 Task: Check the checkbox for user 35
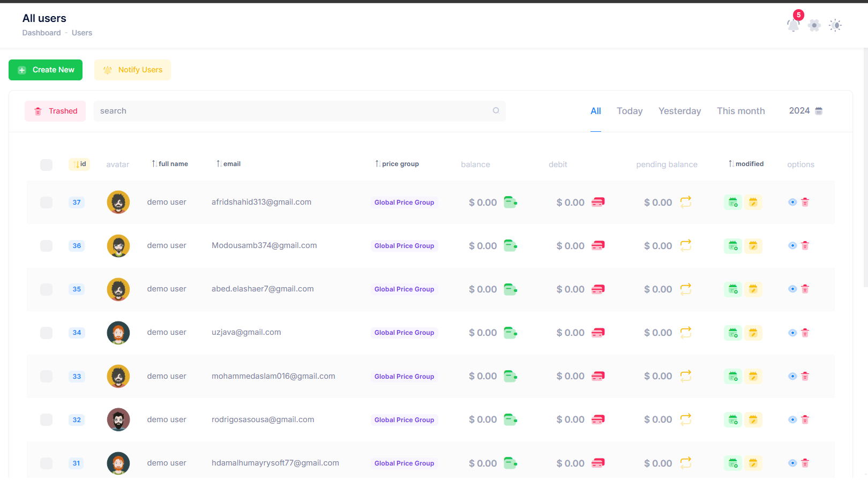click(x=46, y=289)
